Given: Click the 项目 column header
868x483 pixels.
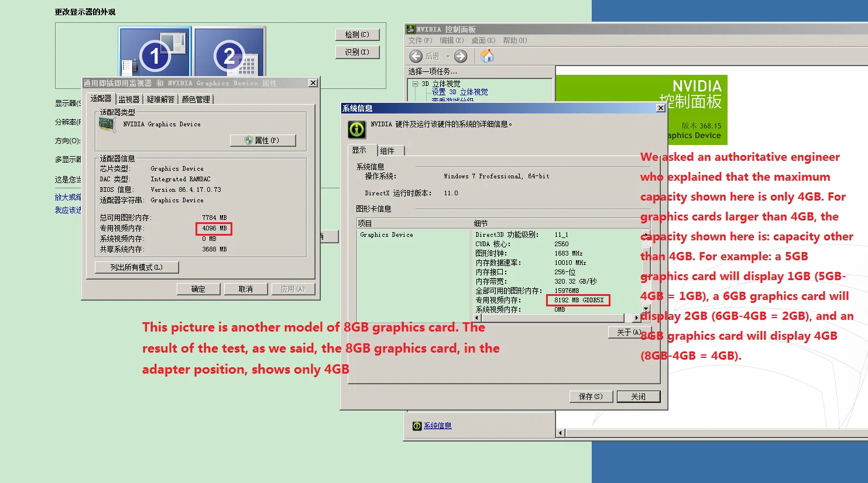Looking at the screenshot, I should (414, 223).
